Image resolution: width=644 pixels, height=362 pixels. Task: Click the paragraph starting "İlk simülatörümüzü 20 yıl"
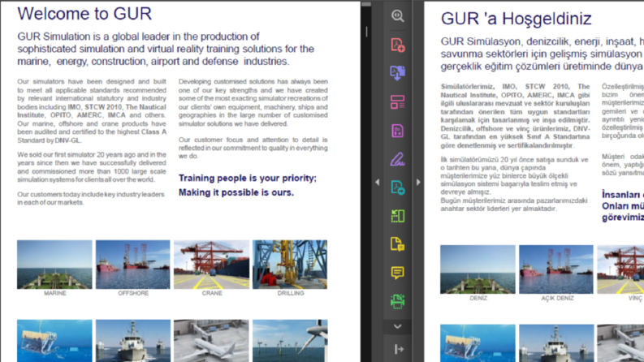click(514, 175)
